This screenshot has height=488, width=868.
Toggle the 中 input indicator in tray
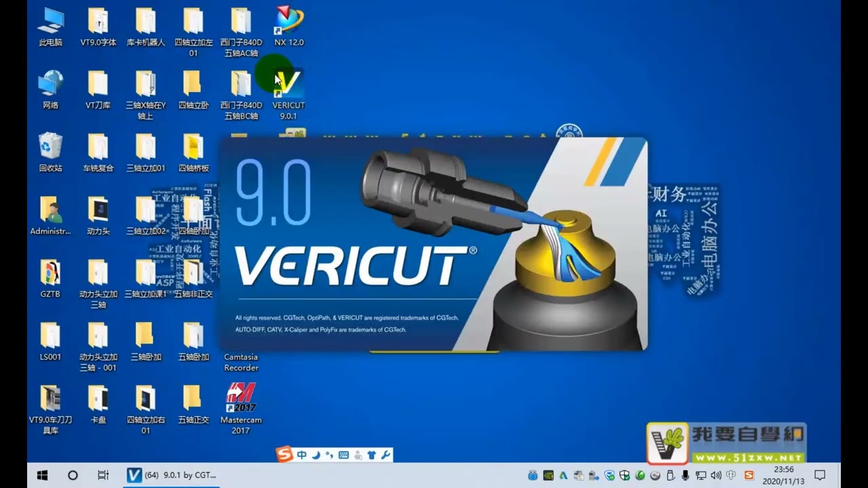(x=730, y=475)
